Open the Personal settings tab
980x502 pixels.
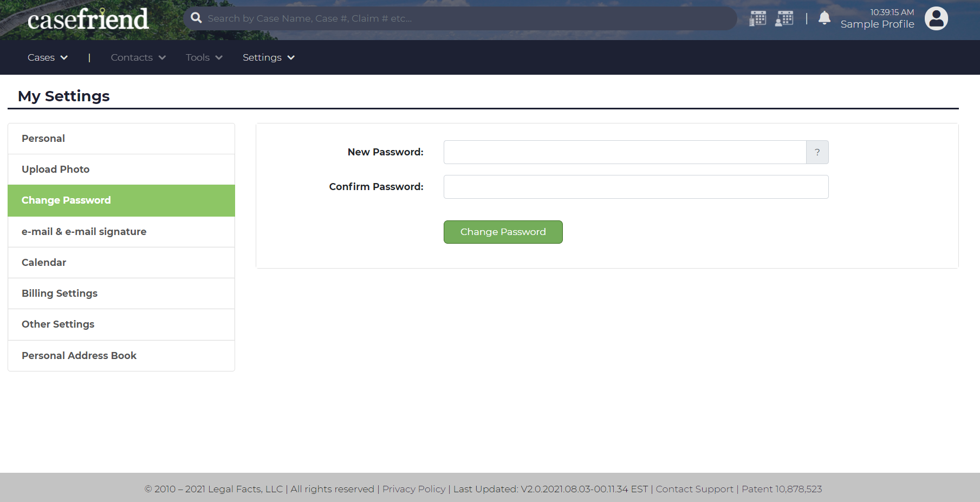click(121, 139)
